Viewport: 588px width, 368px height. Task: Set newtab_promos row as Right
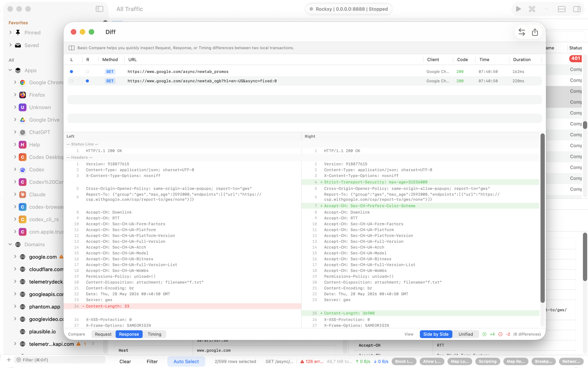pyautogui.click(x=87, y=72)
